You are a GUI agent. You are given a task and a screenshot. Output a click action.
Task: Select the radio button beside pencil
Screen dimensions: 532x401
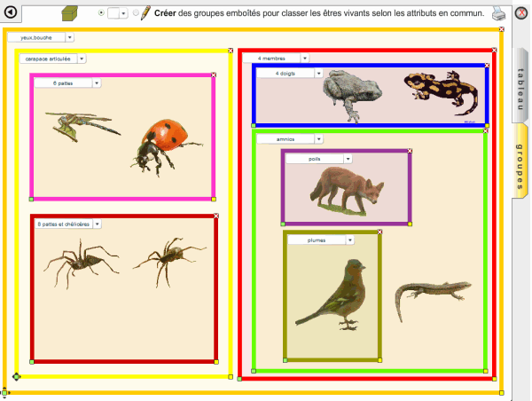click(136, 13)
